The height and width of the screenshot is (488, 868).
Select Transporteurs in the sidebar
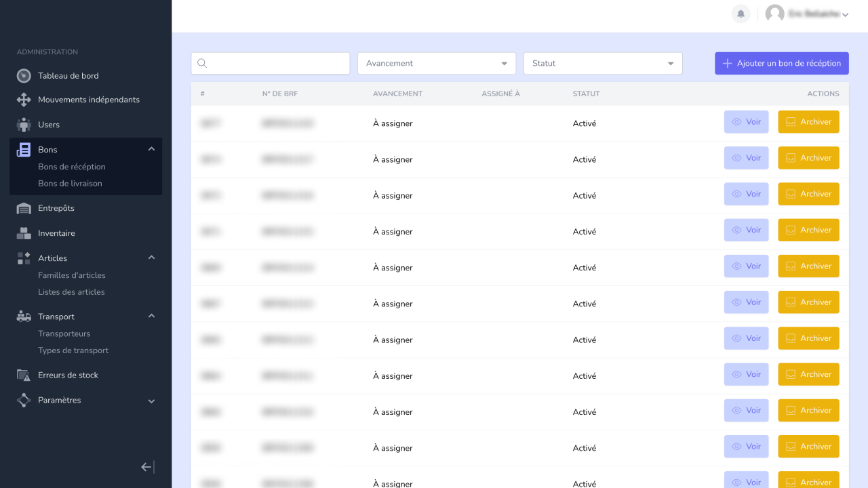click(64, 333)
